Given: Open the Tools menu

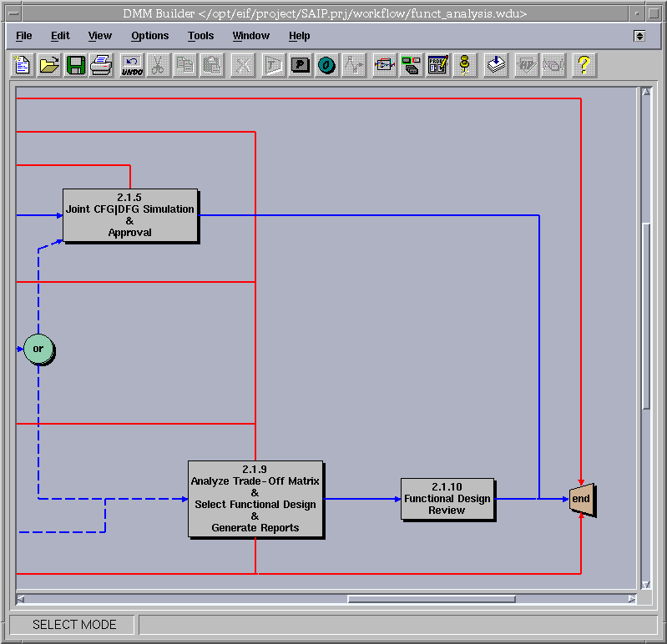Looking at the screenshot, I should click(200, 36).
